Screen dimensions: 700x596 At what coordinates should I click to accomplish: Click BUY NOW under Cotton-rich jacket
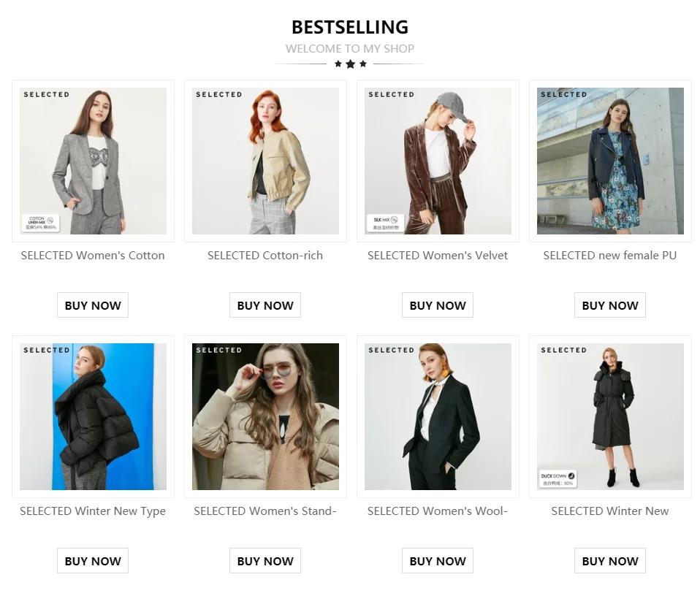265,305
